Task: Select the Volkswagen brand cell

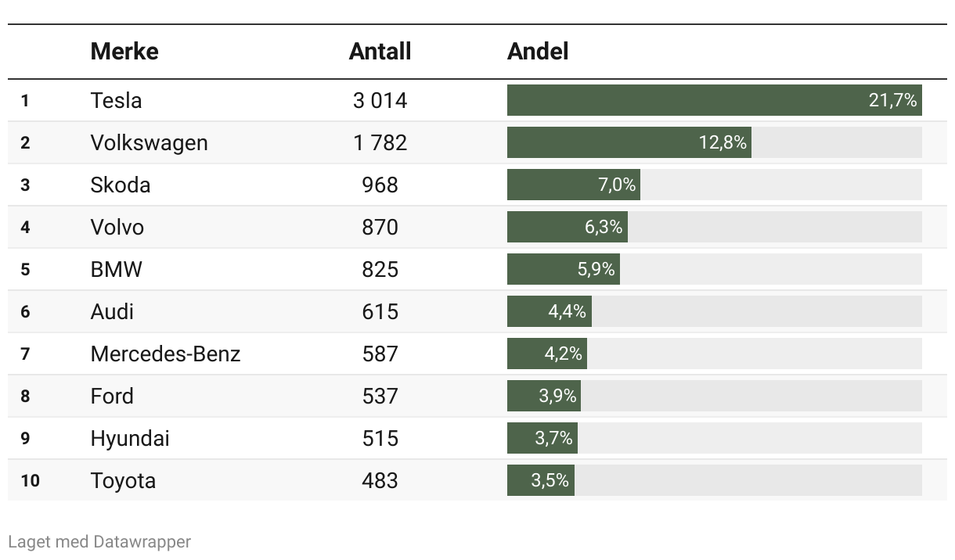Action: click(x=150, y=142)
